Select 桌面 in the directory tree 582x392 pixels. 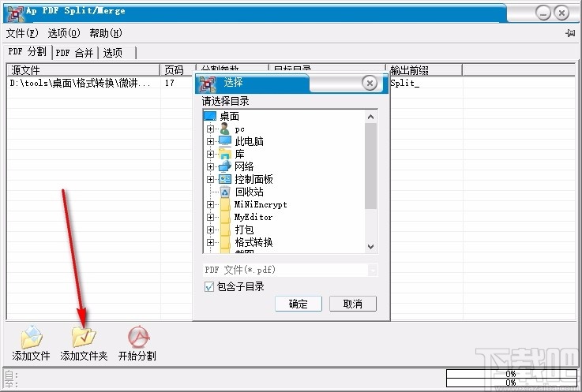pos(229,117)
